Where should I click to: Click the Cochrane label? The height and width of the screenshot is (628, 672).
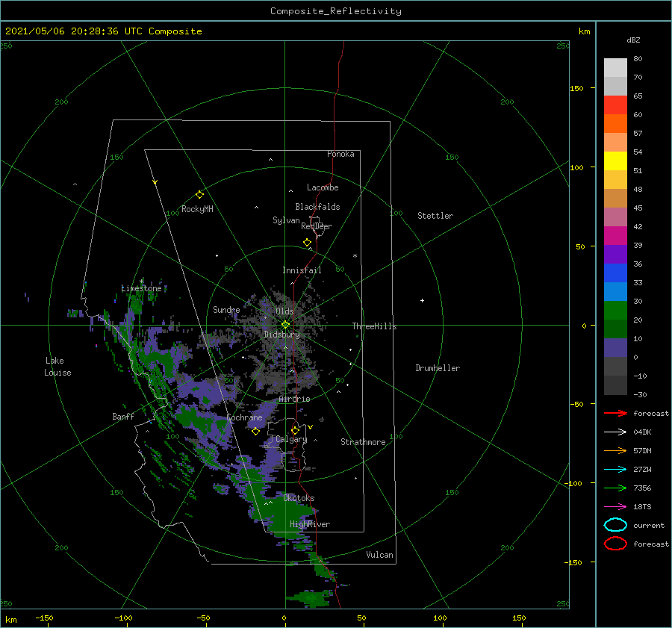(x=244, y=417)
